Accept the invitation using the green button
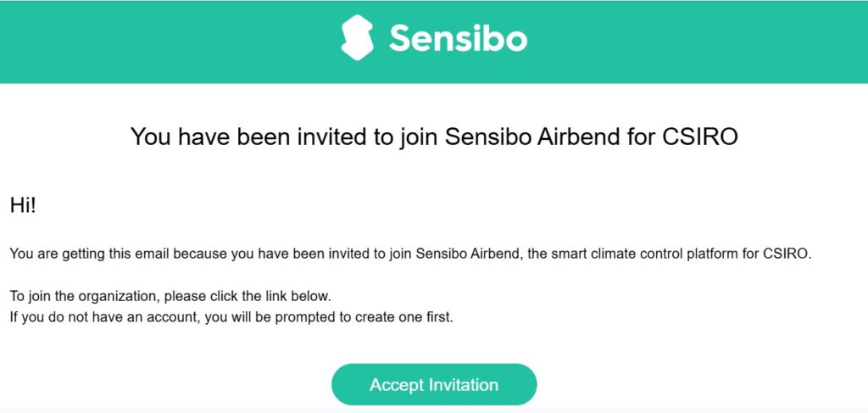The image size is (868, 413). point(434,384)
